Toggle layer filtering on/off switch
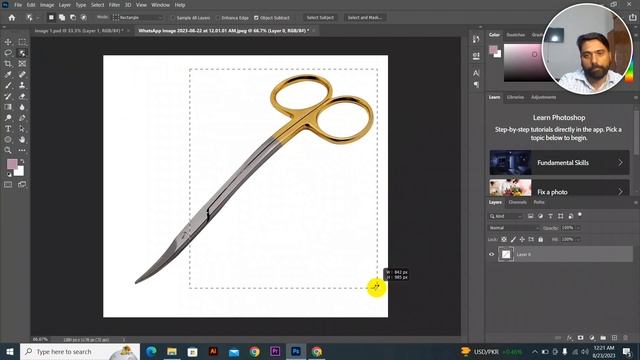 point(580,215)
